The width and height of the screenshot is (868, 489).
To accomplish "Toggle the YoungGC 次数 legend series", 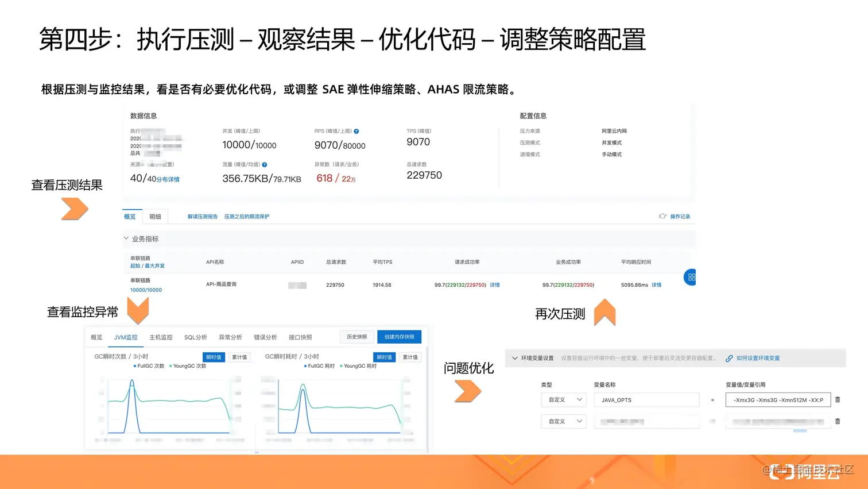I will (x=188, y=366).
